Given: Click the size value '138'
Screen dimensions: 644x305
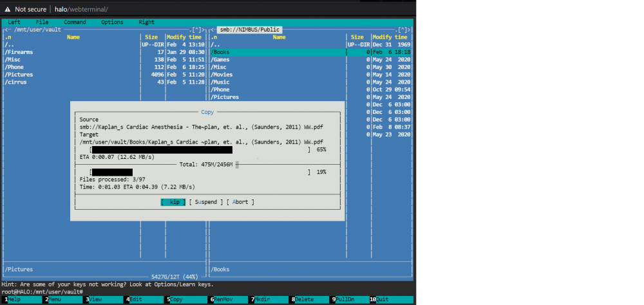Looking at the screenshot, I should (159, 60).
